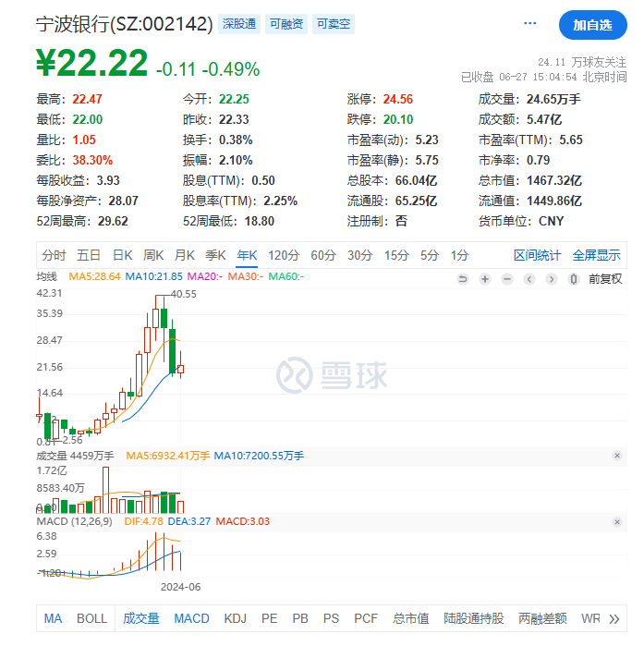
Task: Switch to the 5分 interval tab
Action: pyautogui.click(x=430, y=255)
